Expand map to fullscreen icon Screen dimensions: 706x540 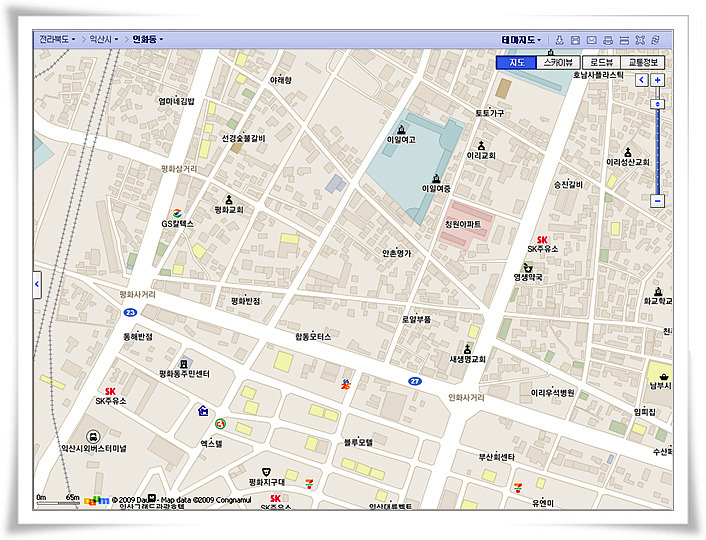[640, 40]
